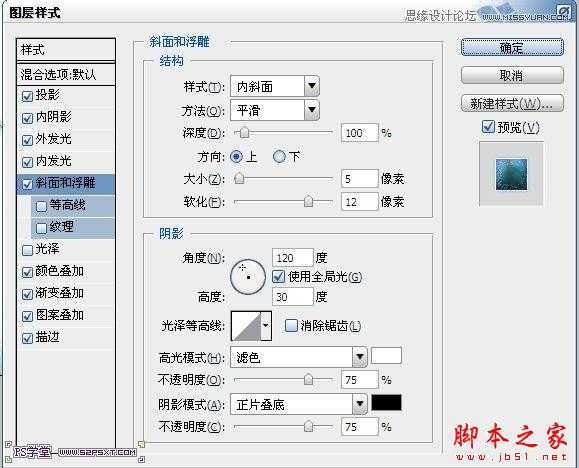Toggle the 渐变叠加 (Gradient Overlay) checkbox
The image size is (579, 468).
coord(27,294)
